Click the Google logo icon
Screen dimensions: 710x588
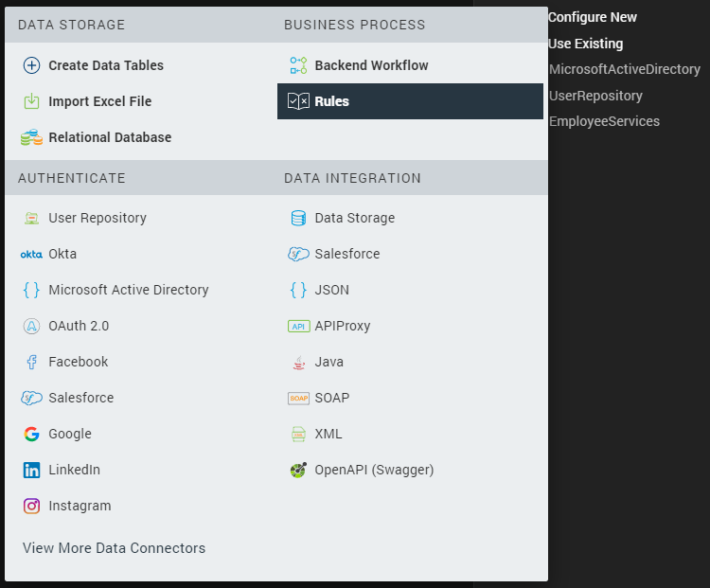(31, 434)
